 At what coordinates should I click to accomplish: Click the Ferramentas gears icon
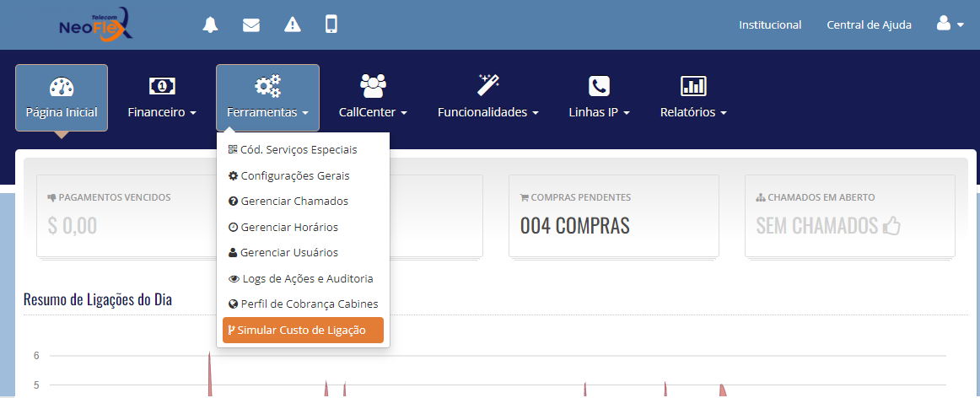[267, 86]
